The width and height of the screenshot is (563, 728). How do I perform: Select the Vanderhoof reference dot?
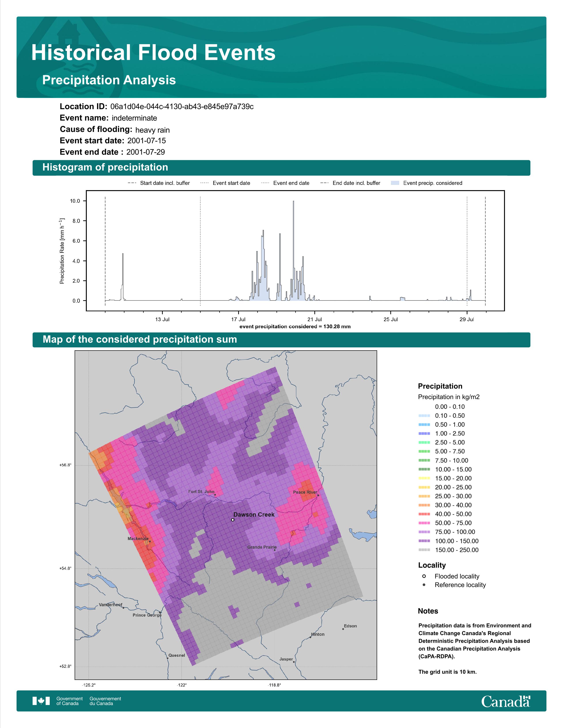[123, 608]
